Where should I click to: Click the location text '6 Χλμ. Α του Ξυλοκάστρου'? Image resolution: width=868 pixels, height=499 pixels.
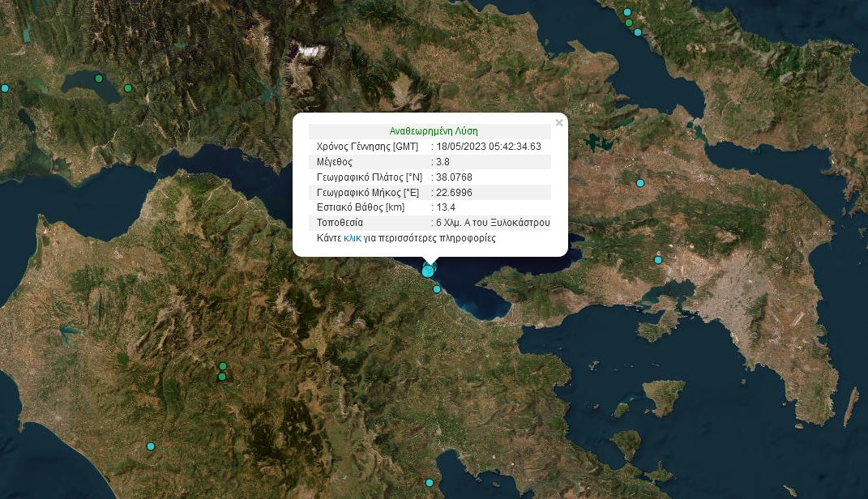click(x=493, y=223)
